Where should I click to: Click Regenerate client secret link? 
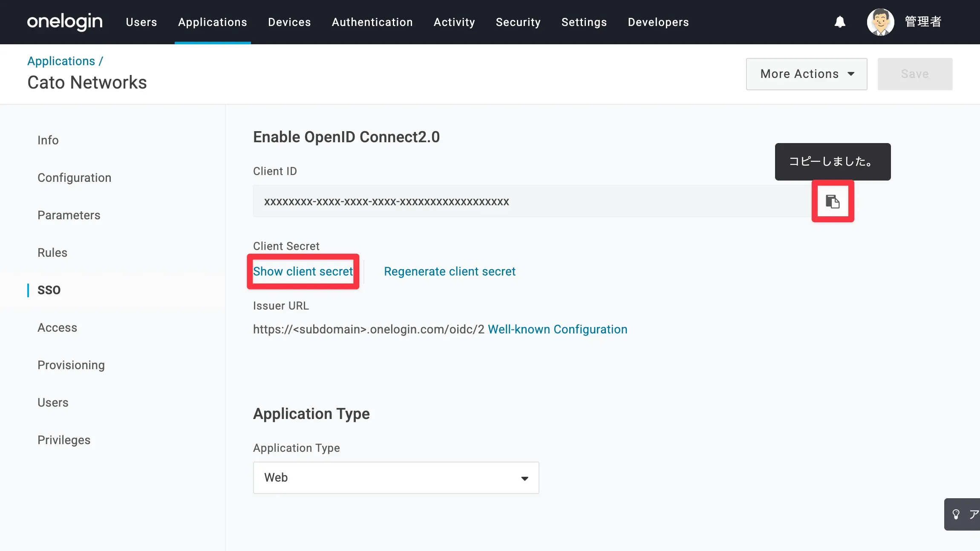[x=450, y=272]
